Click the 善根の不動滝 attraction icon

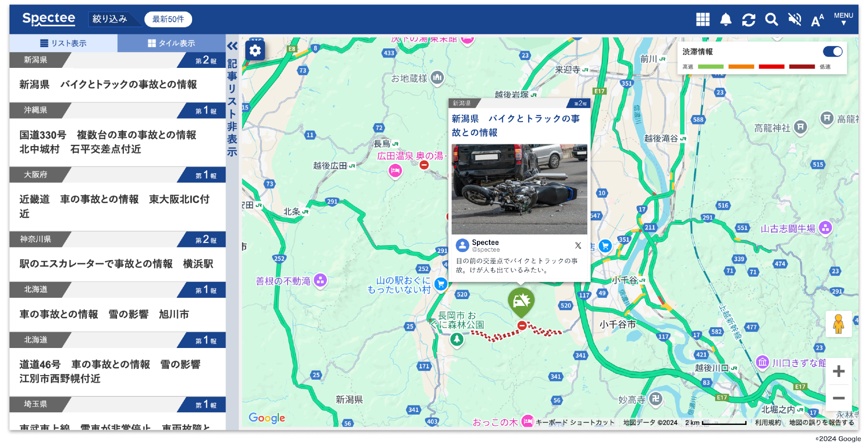(x=321, y=281)
